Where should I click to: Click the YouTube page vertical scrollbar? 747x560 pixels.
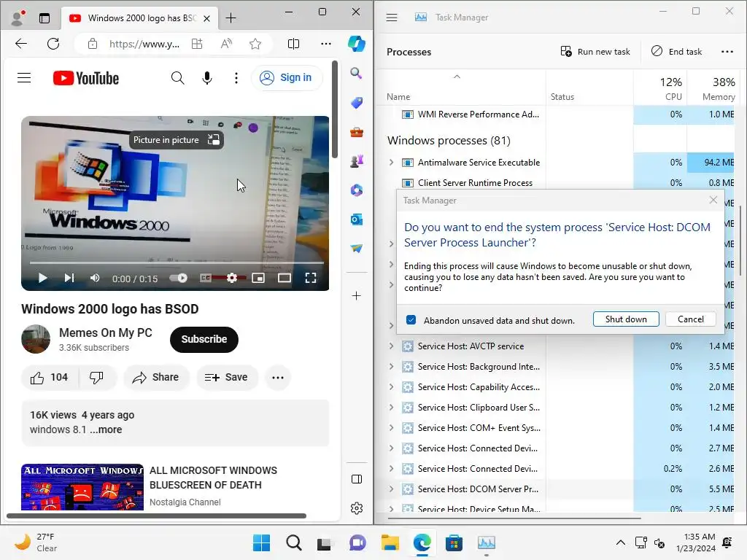click(335, 109)
